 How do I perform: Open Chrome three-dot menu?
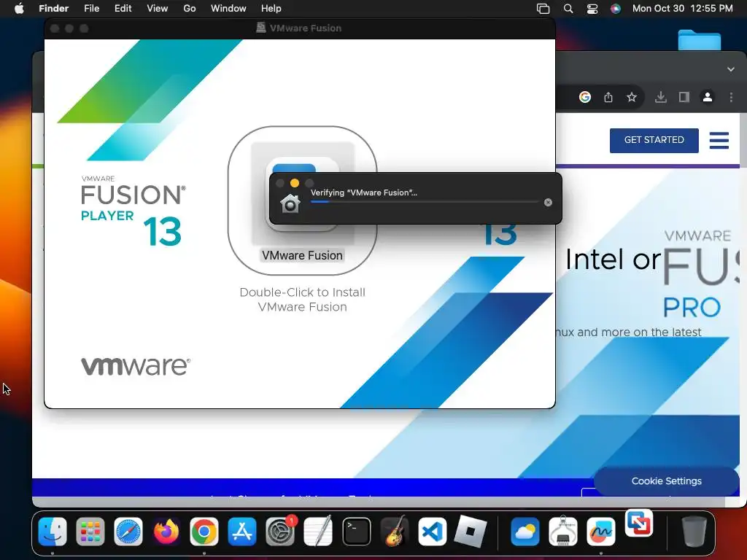(x=731, y=97)
